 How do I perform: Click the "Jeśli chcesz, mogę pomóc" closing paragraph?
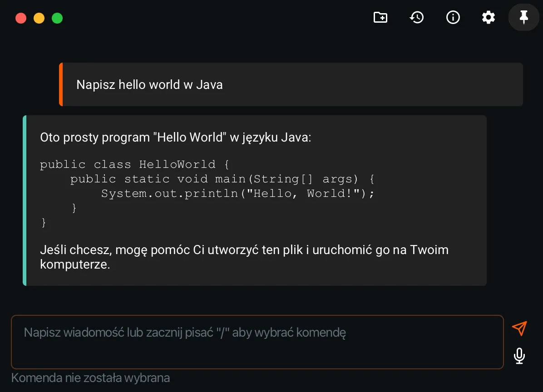pyautogui.click(x=244, y=257)
